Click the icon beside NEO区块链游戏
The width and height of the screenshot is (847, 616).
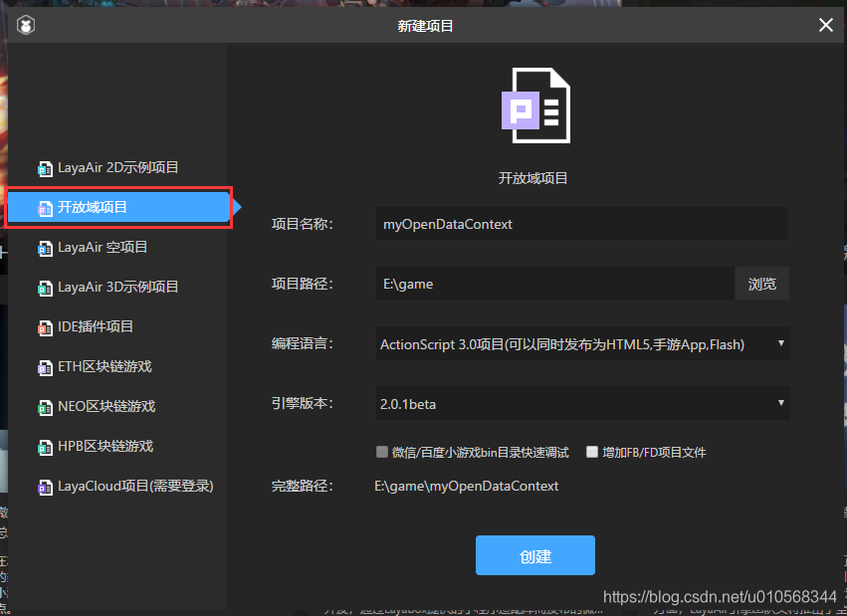pos(45,408)
